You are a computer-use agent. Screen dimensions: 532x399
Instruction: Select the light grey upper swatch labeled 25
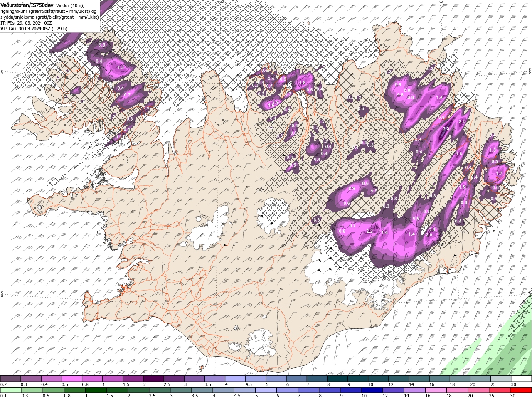pos(501,379)
